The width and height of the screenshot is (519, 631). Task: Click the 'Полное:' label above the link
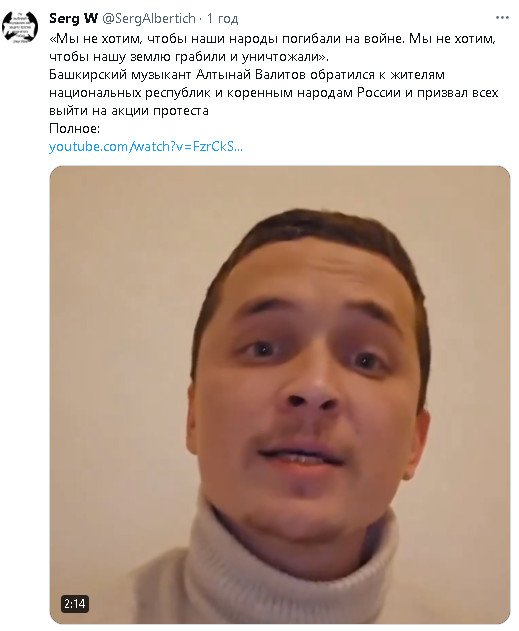point(74,128)
